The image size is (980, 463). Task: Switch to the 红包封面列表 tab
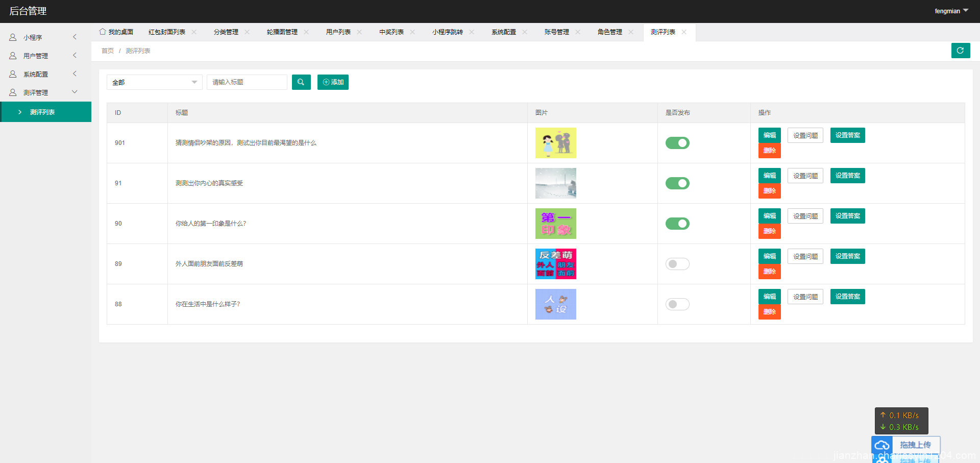coord(167,32)
